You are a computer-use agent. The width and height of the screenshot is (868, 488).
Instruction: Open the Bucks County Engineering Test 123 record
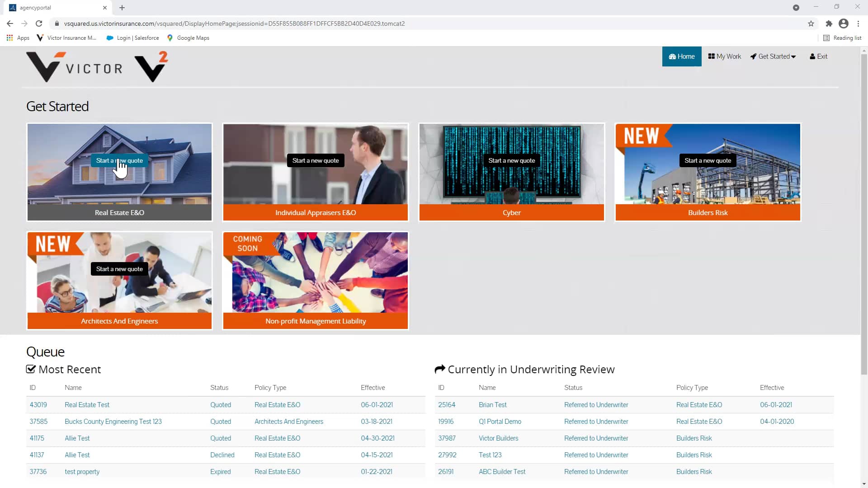(x=113, y=421)
